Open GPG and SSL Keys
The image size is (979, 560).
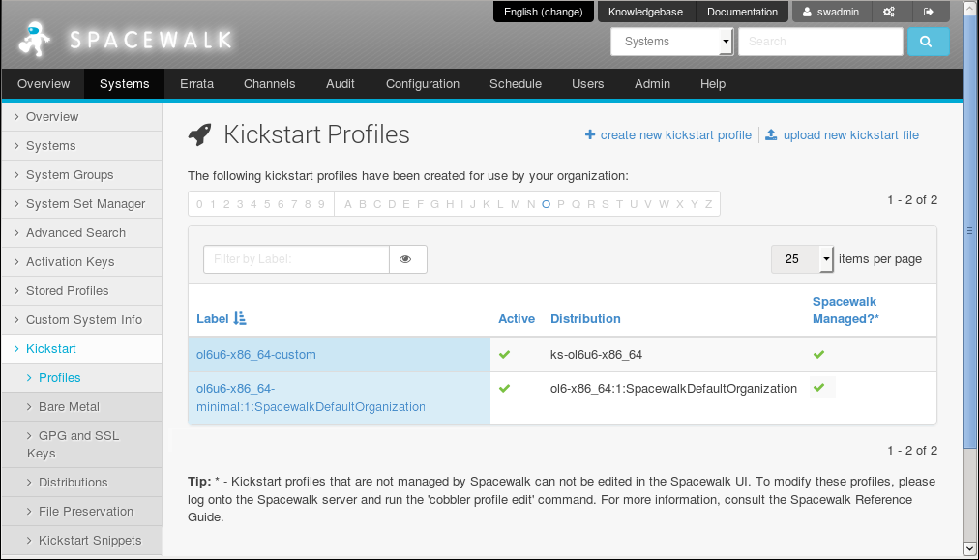click(x=82, y=445)
